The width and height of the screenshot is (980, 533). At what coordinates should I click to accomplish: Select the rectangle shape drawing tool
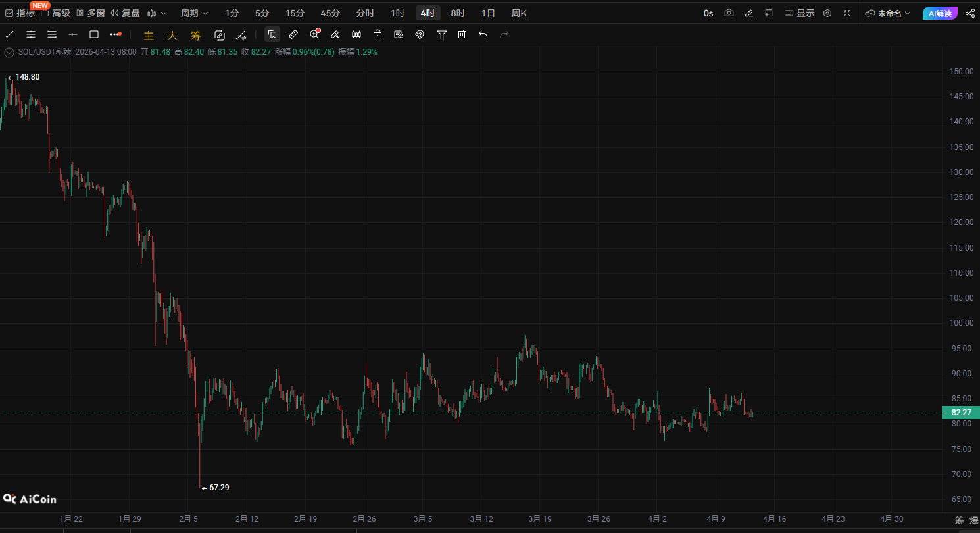coord(94,34)
